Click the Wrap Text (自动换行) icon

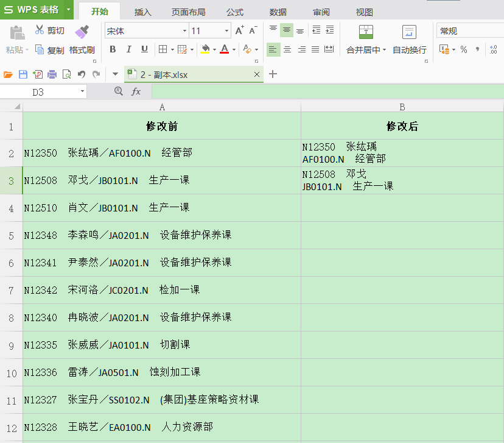pos(409,32)
